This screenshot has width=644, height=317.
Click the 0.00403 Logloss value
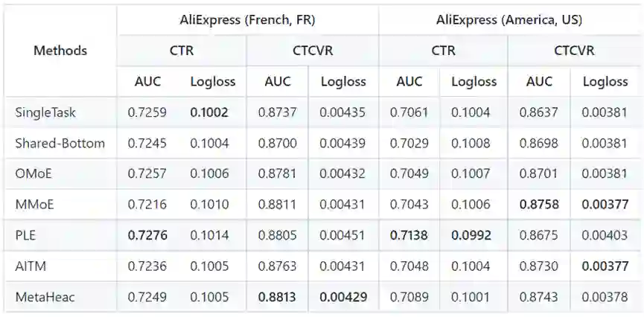tap(605, 235)
